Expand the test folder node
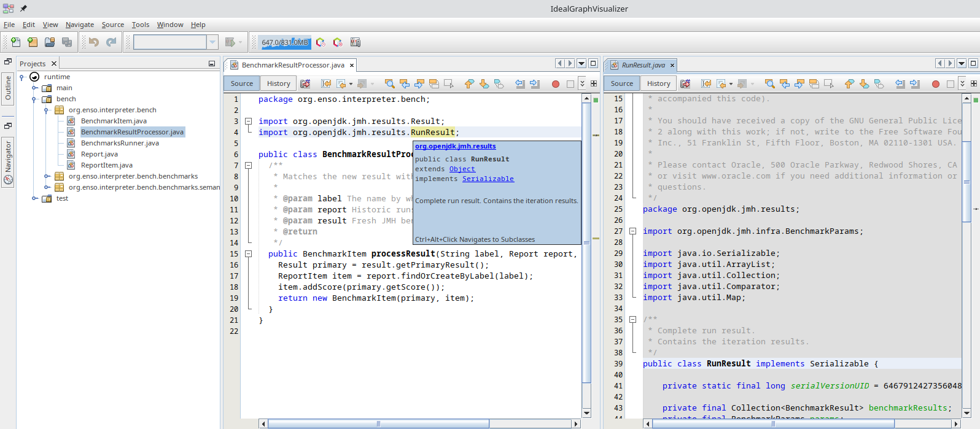980x429 pixels. [35, 198]
